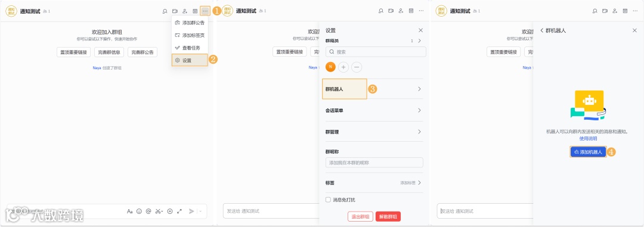
Task: Select 添加群公告 from the dropdown menu
Action: tap(190, 23)
